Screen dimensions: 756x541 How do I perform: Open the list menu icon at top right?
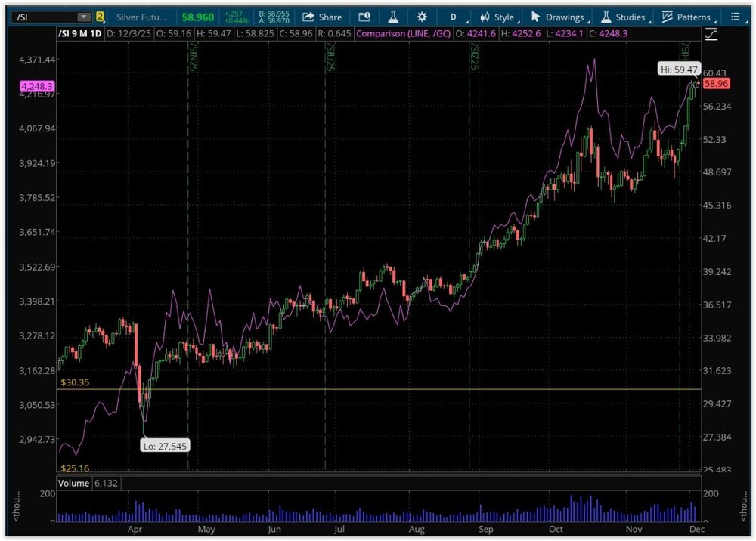tap(735, 17)
